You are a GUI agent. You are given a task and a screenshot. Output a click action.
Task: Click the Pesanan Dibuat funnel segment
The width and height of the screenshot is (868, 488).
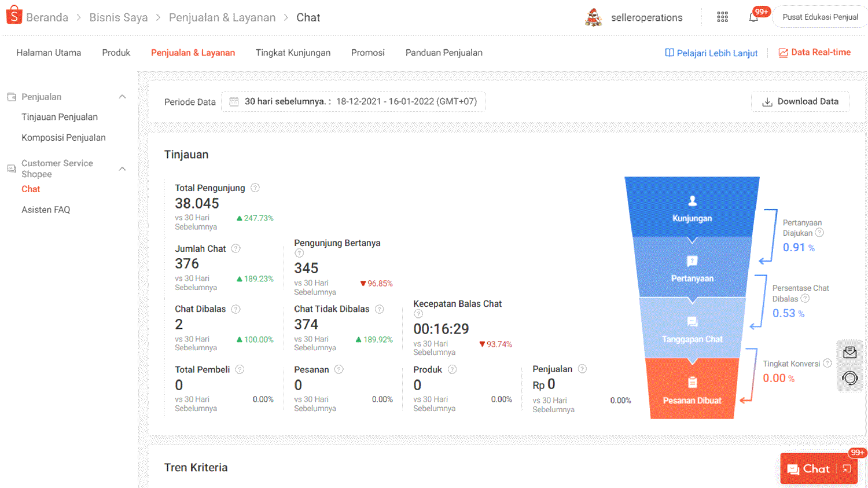pyautogui.click(x=692, y=388)
